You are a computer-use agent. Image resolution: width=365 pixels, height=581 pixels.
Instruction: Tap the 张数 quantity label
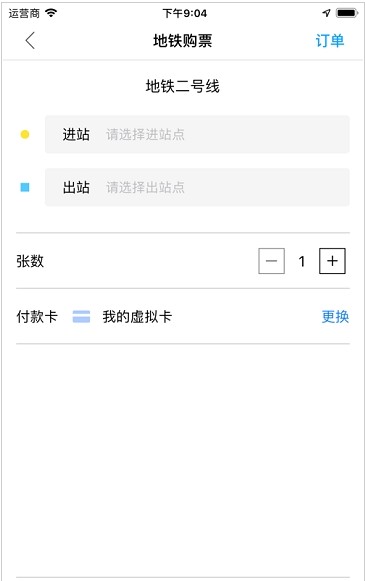(30, 261)
